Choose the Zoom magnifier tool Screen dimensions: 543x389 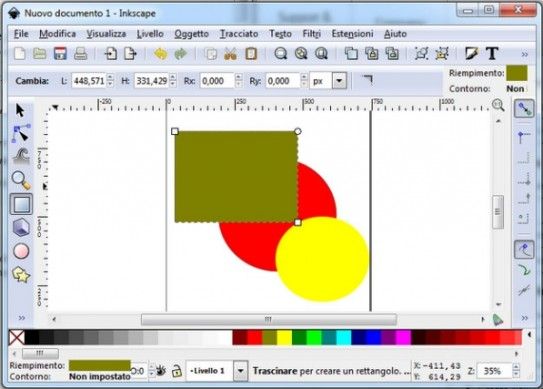click(21, 180)
